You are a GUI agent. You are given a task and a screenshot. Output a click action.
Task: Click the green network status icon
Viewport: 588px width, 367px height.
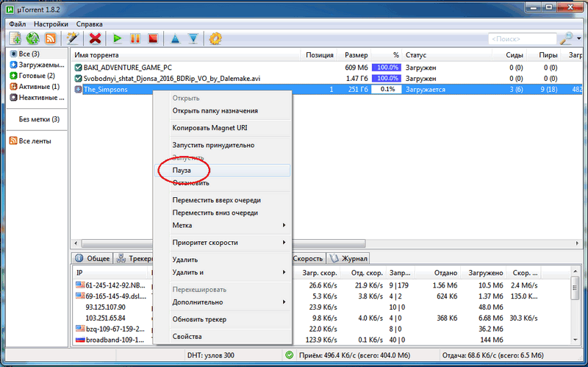point(289,354)
